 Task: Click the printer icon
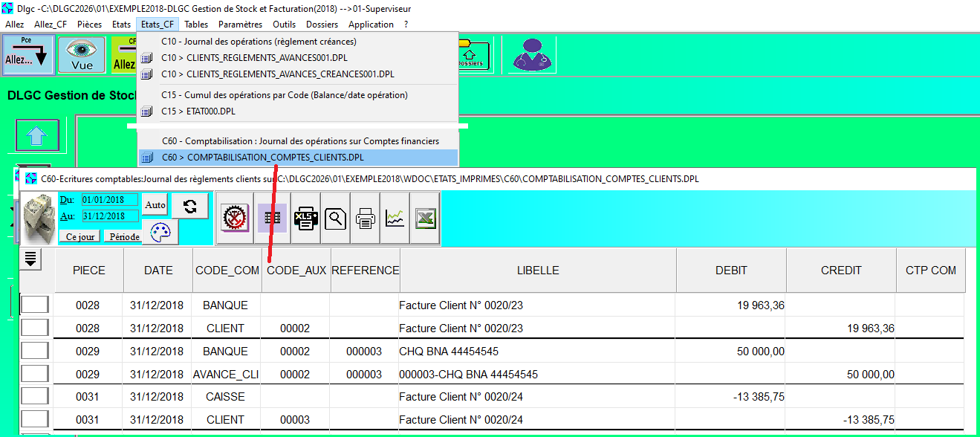(x=365, y=218)
